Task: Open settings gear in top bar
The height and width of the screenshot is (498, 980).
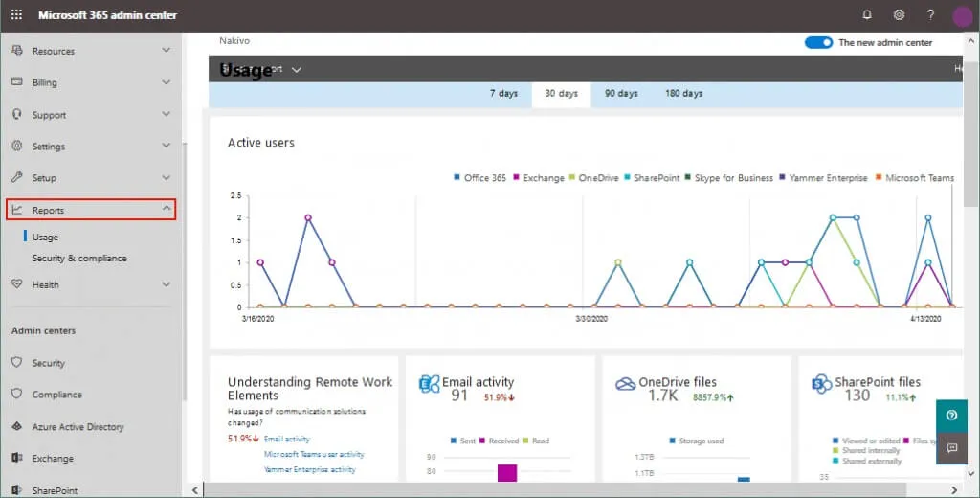Action: point(899,15)
